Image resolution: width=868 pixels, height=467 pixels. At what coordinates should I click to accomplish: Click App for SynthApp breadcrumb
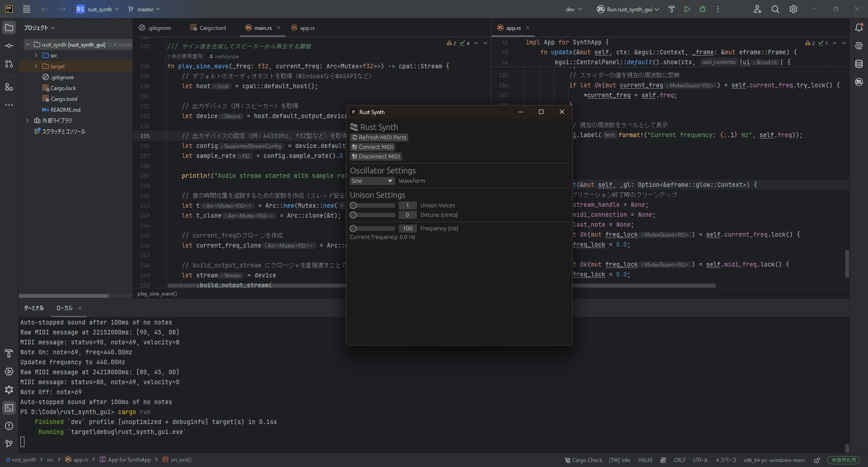click(125, 460)
